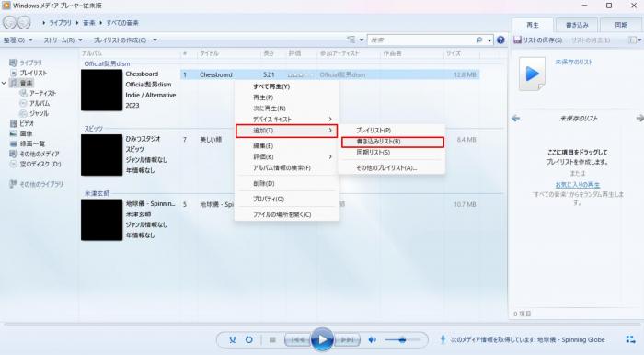
Task: Switch to the 書き込み tab
Action: 577,25
